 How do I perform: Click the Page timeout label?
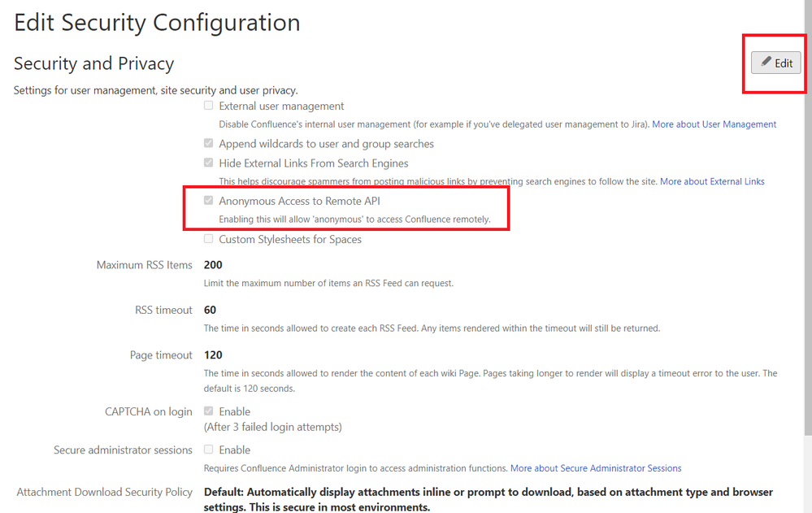[161, 355]
